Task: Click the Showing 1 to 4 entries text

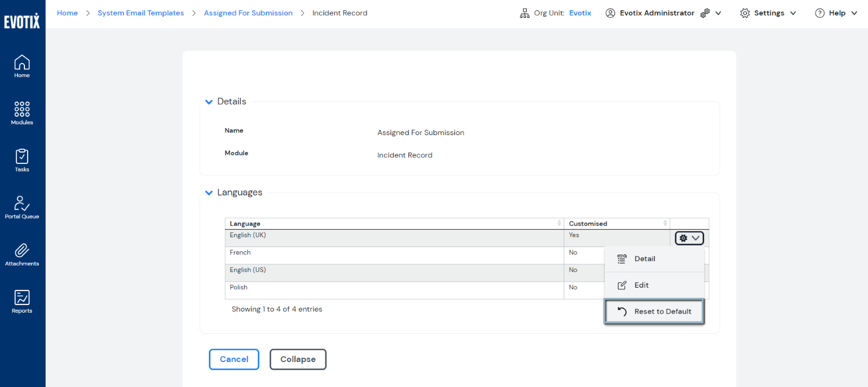Action: tap(277, 309)
